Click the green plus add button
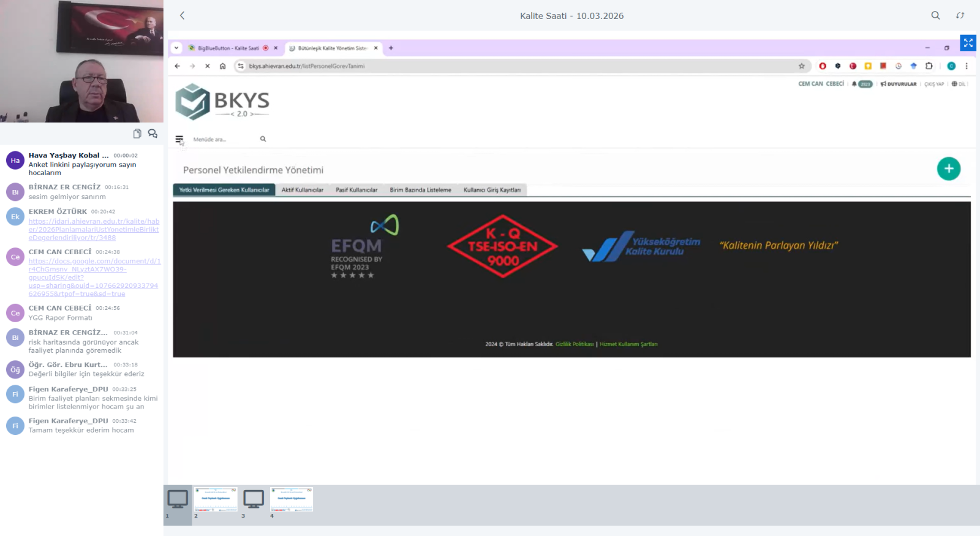Image resolution: width=980 pixels, height=536 pixels. [x=948, y=169]
